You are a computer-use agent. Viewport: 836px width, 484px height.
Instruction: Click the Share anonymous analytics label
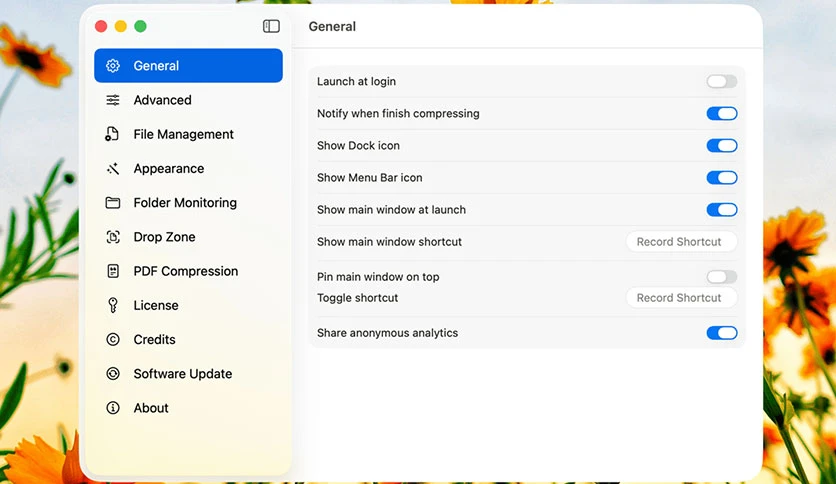pyautogui.click(x=388, y=333)
